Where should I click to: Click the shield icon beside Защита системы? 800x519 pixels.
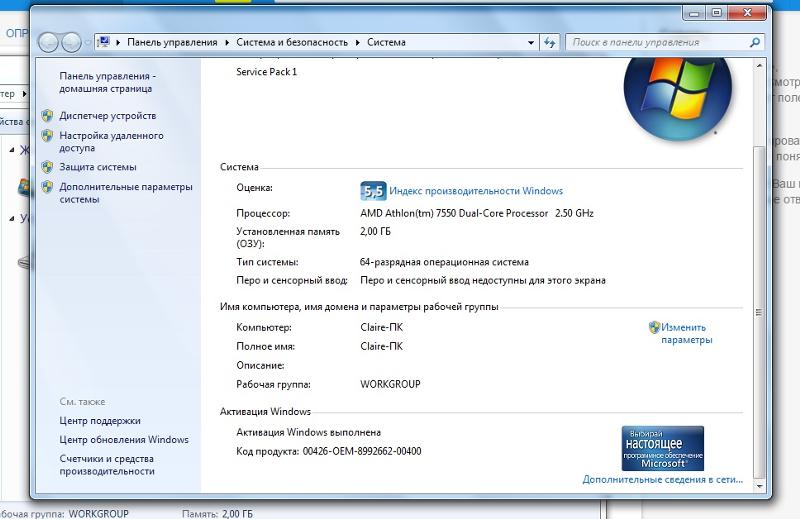click(47, 167)
